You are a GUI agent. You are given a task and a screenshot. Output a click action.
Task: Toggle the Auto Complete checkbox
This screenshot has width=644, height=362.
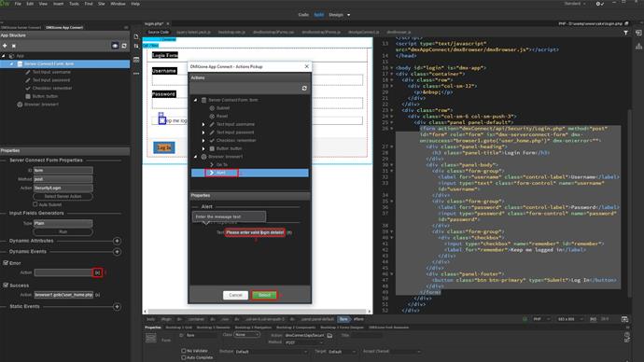click(184, 357)
